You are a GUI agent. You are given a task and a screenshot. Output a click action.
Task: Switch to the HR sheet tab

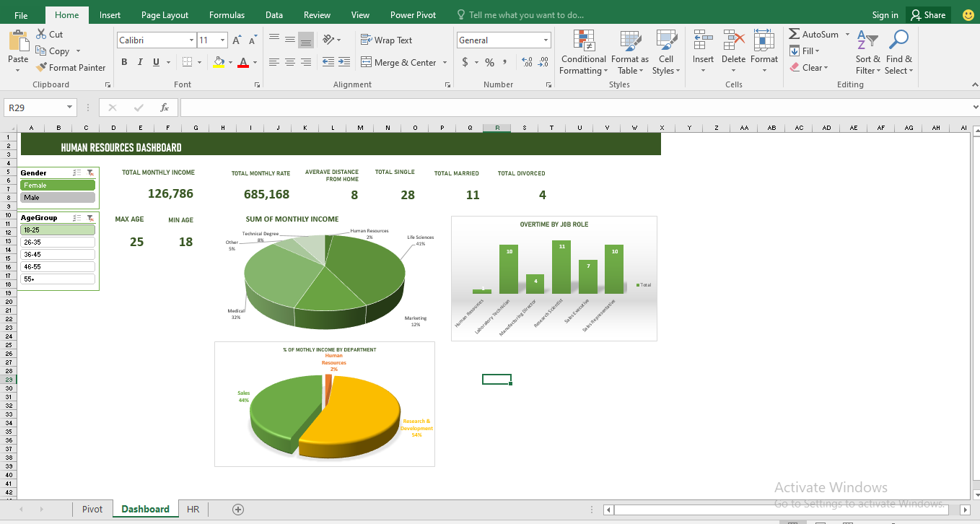tap(193, 510)
